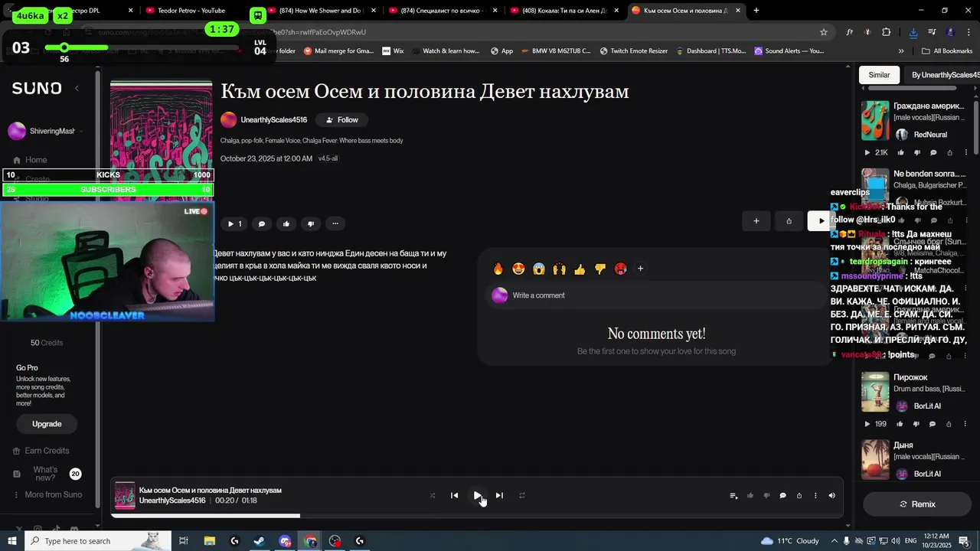This screenshot has width=980, height=551.
Task: Add song with the plus button
Action: click(x=756, y=221)
